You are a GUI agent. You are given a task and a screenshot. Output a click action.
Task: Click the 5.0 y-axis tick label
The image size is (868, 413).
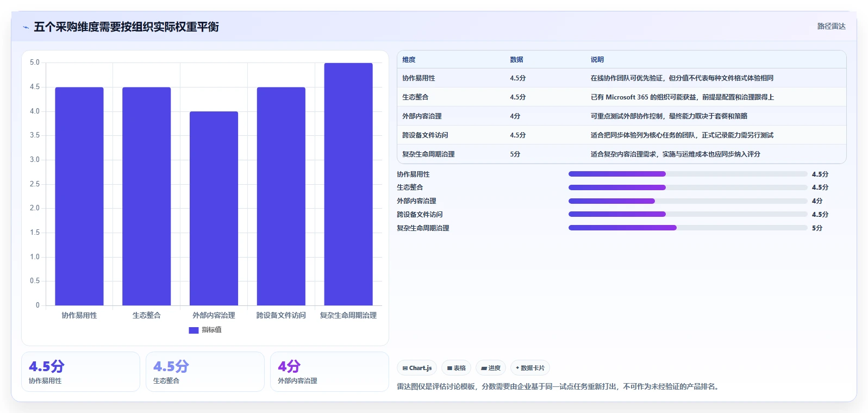coord(35,62)
